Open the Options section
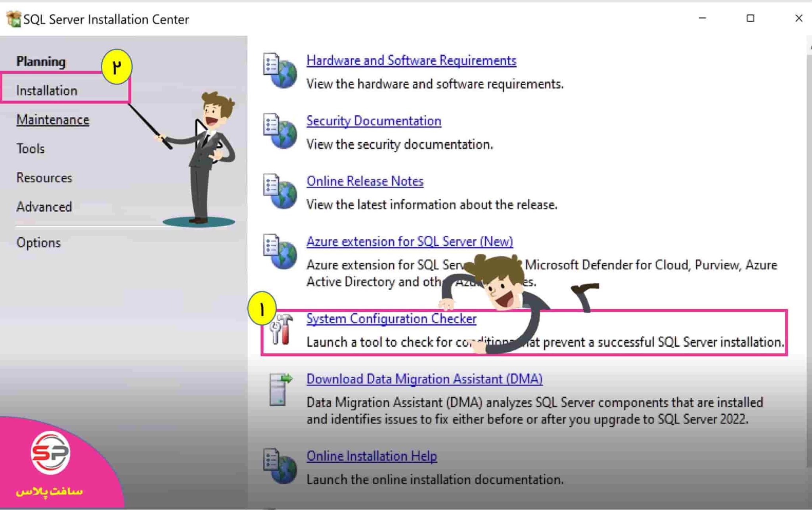This screenshot has height=510, width=812. coord(38,242)
